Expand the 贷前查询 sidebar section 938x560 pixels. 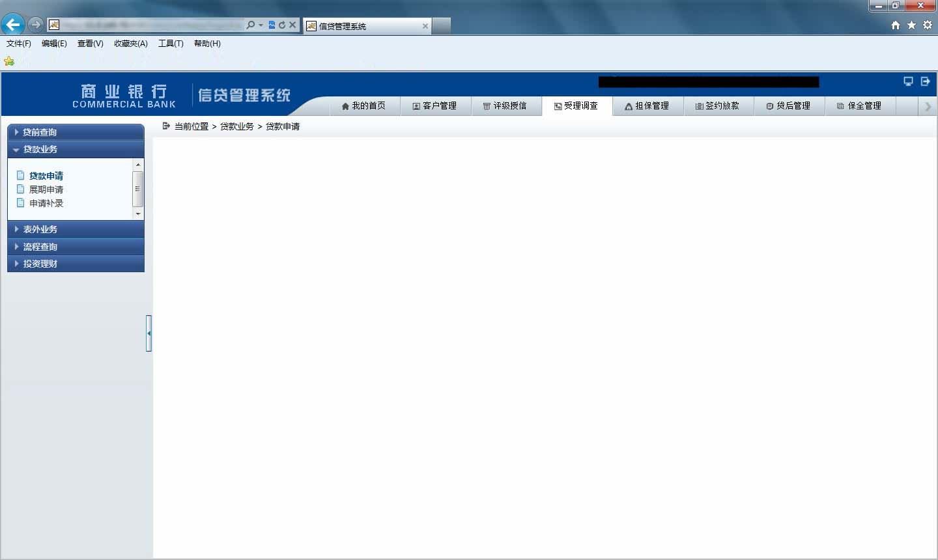(x=76, y=132)
